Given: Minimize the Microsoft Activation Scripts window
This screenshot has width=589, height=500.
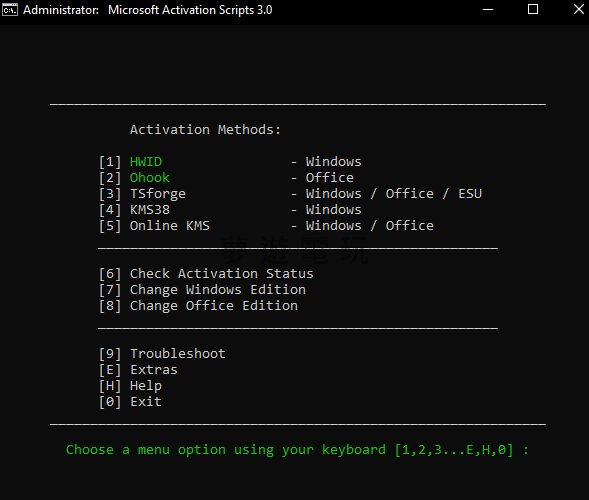Looking at the screenshot, I should (x=488, y=10).
